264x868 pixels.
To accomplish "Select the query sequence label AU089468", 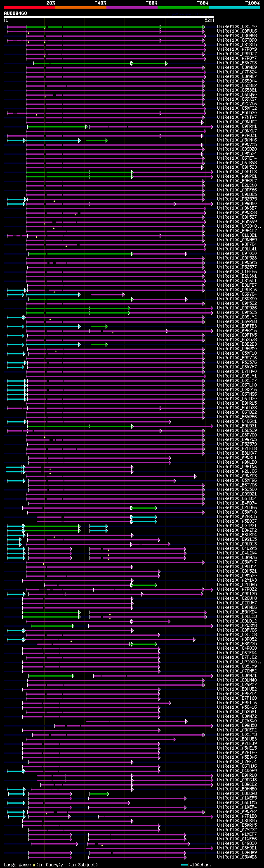I will click(16, 13).
